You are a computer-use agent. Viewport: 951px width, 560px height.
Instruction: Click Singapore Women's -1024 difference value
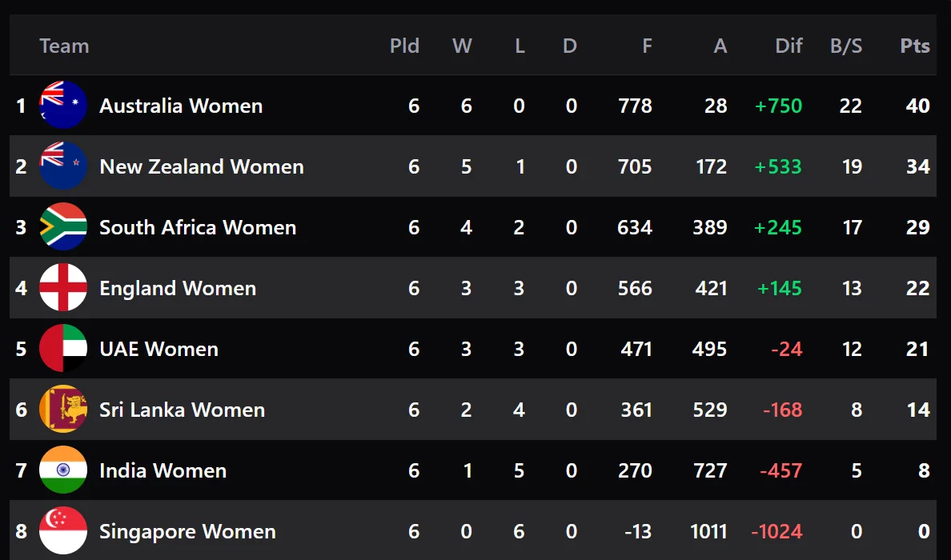[x=776, y=531]
